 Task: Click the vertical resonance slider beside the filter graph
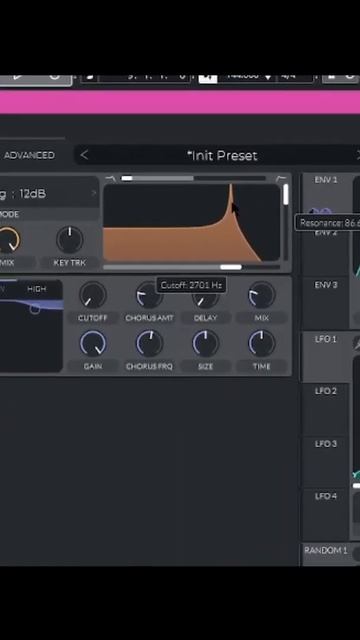click(x=286, y=222)
